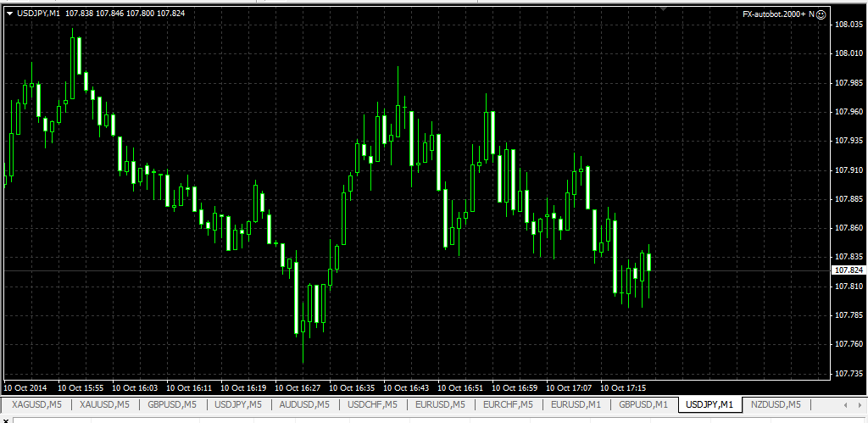The width and height of the screenshot is (868, 423).
Task: Click the 10 Oct 17:07 time label
Action: 569,387
